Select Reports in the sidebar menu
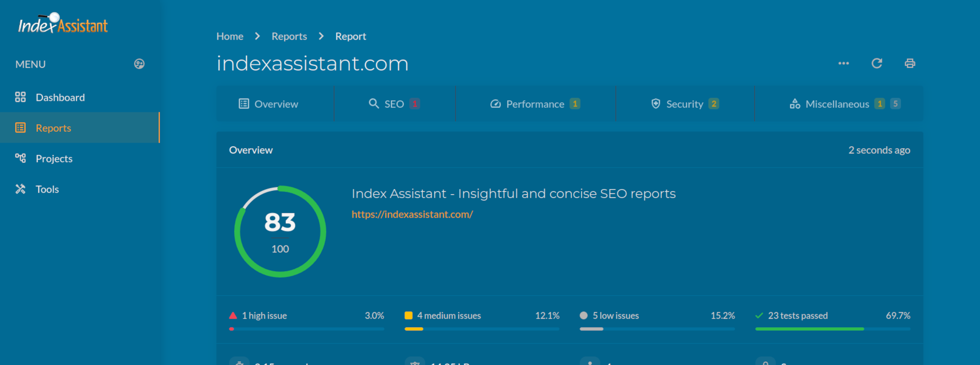980x365 pixels. click(80, 128)
